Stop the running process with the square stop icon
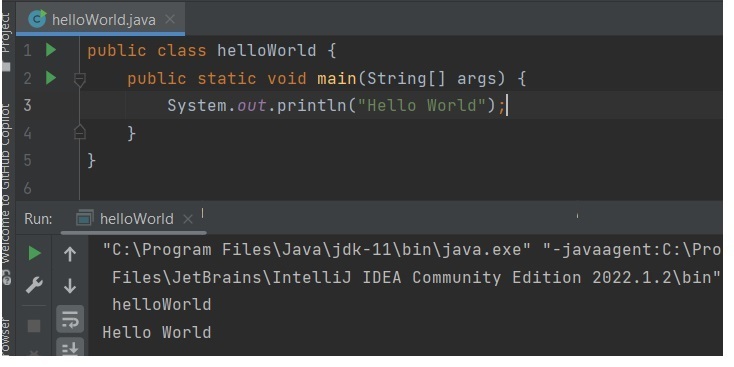Viewport: 734px width, 367px height. [34, 325]
